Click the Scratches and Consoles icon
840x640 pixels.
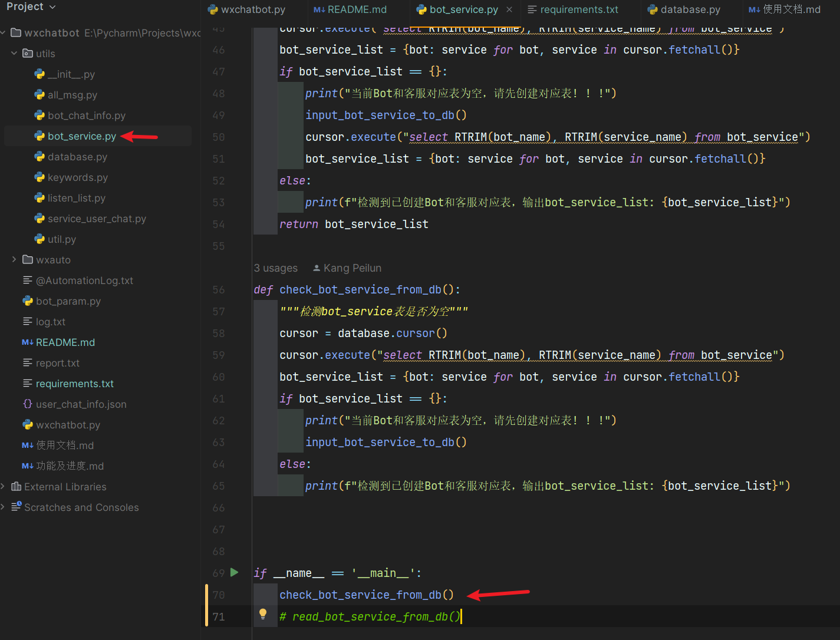(x=17, y=506)
